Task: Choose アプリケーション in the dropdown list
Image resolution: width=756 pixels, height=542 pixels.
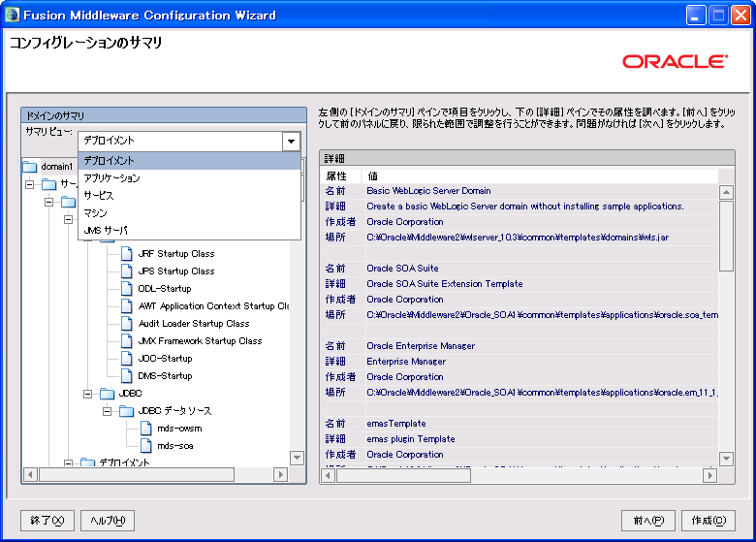Action: click(189, 178)
